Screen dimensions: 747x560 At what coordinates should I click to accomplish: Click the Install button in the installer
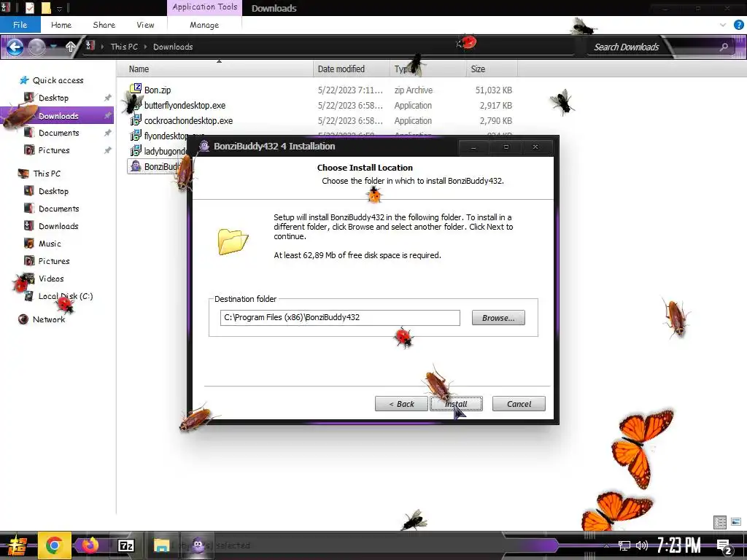(456, 404)
